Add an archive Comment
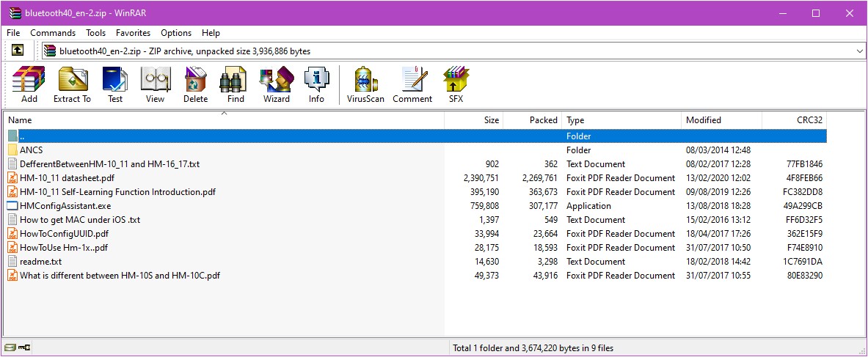 [x=412, y=84]
